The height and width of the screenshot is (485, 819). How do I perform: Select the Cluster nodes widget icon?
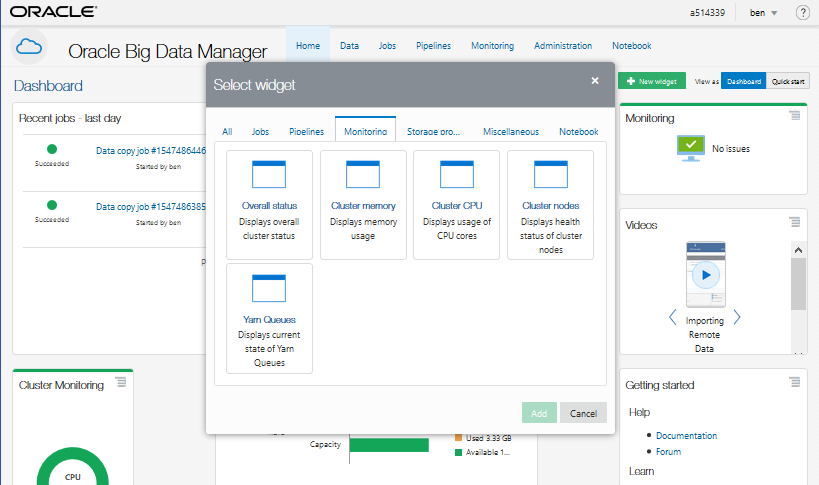coord(551,174)
